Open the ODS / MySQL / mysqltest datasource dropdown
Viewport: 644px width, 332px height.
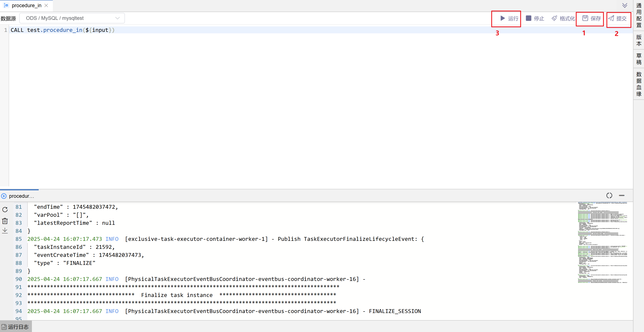72,18
